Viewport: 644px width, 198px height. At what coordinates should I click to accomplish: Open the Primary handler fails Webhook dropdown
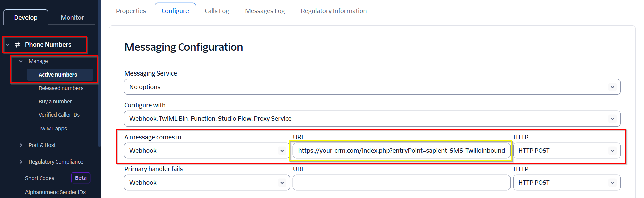pos(207,183)
